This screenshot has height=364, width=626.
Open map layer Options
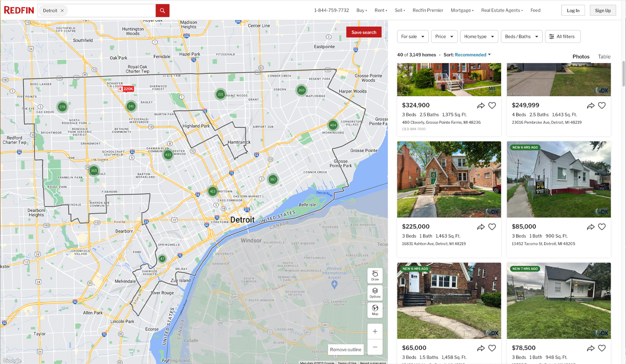pos(375,293)
